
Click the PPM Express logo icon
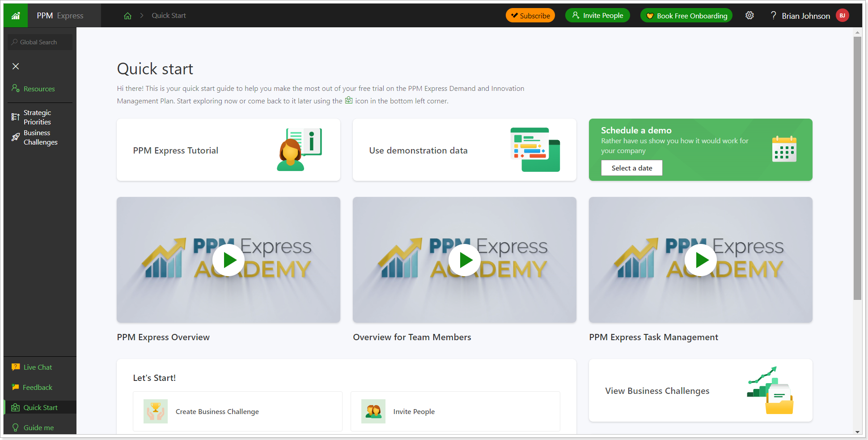tap(16, 16)
